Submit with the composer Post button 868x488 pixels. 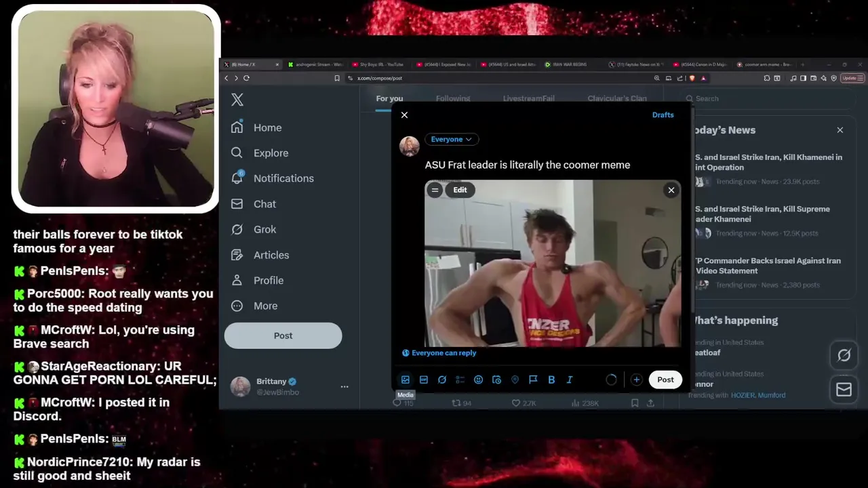665,380
